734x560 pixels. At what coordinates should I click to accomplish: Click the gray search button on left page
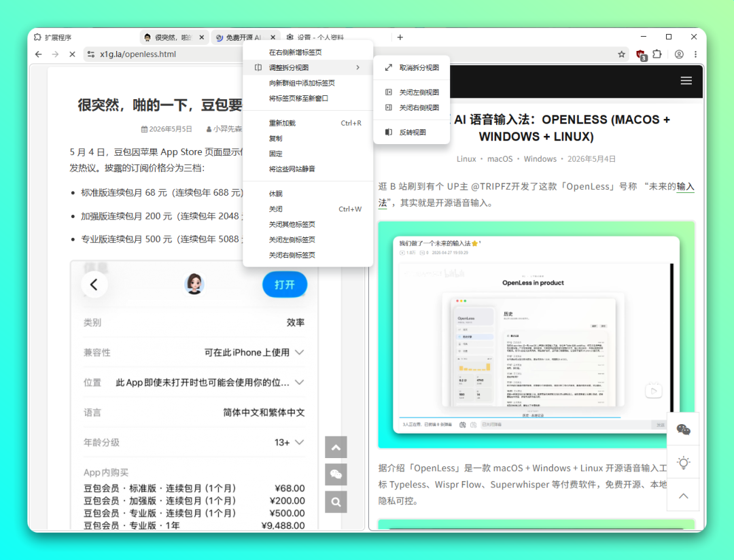(x=336, y=502)
